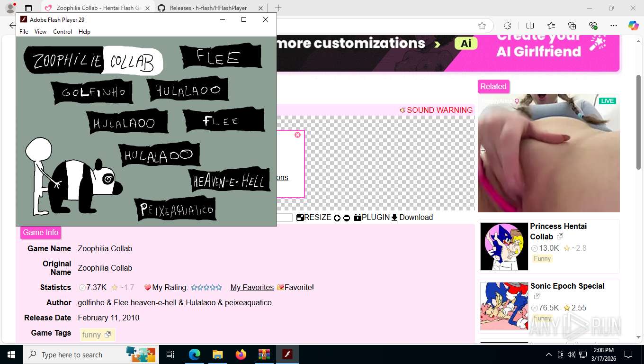644x364 pixels.
Task: Click the GOLFINHO button in Flash
Action: (x=92, y=92)
